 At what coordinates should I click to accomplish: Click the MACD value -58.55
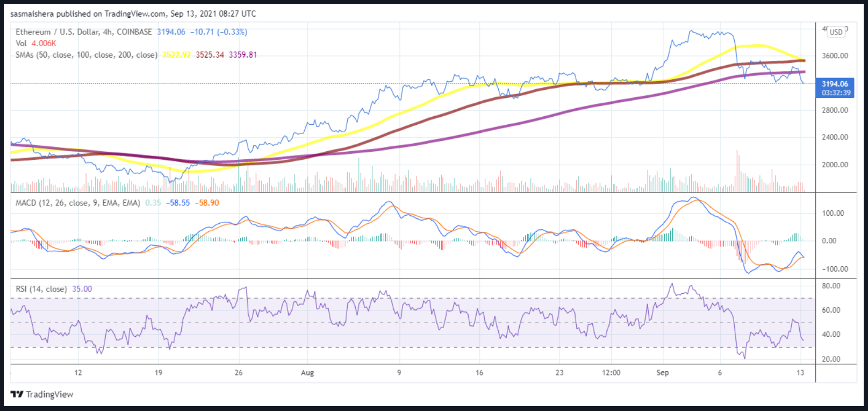click(178, 203)
